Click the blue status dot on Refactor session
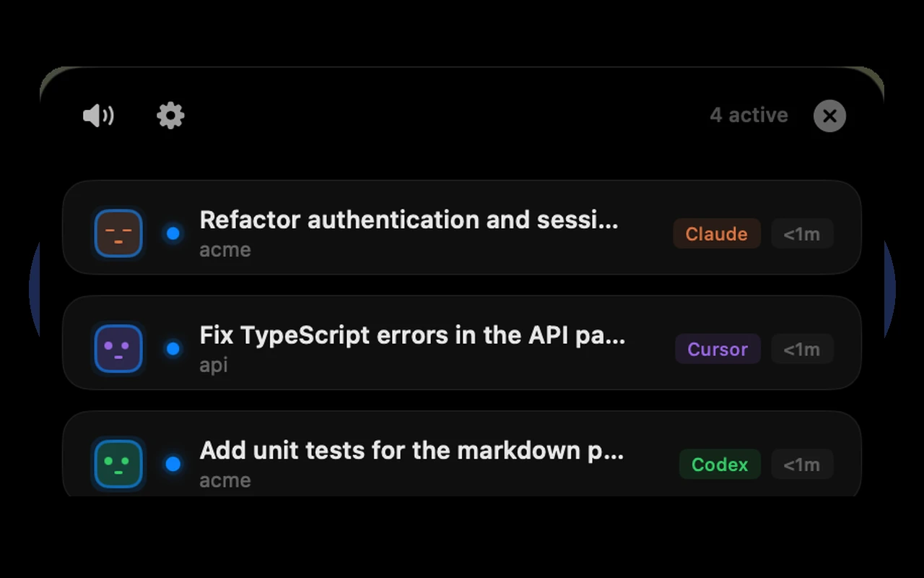 (173, 233)
